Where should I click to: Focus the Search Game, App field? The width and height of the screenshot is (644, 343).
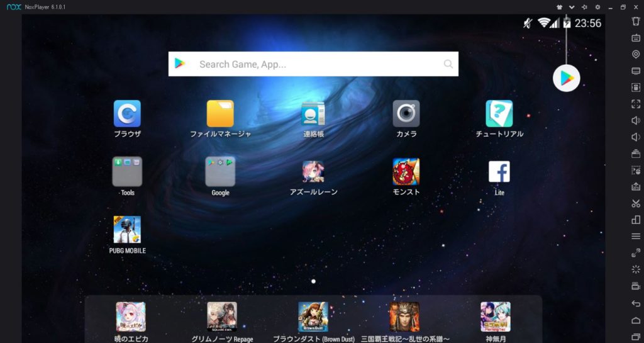click(313, 64)
